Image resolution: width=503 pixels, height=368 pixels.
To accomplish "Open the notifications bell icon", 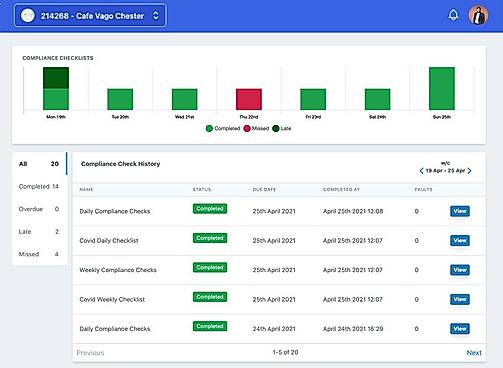I will pyautogui.click(x=453, y=15).
